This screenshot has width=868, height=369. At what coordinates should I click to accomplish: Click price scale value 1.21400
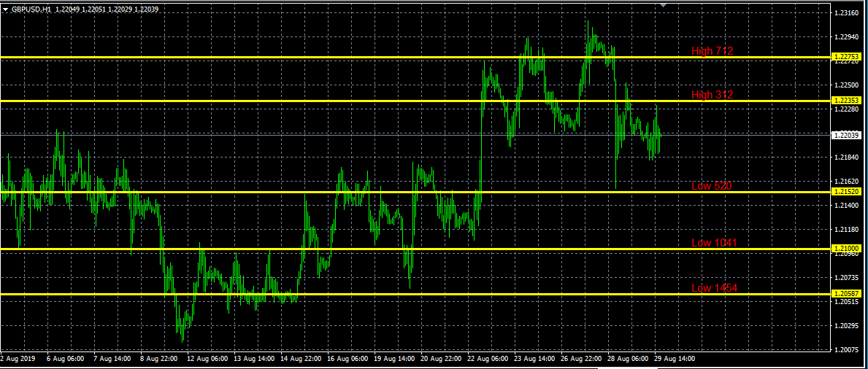point(846,206)
